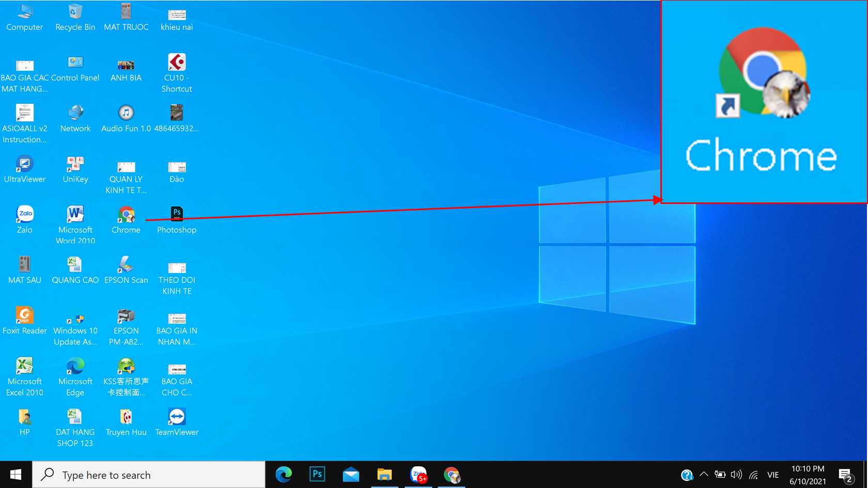Select the CU10 - Shortcut icon
868x488 pixels.
tap(177, 73)
